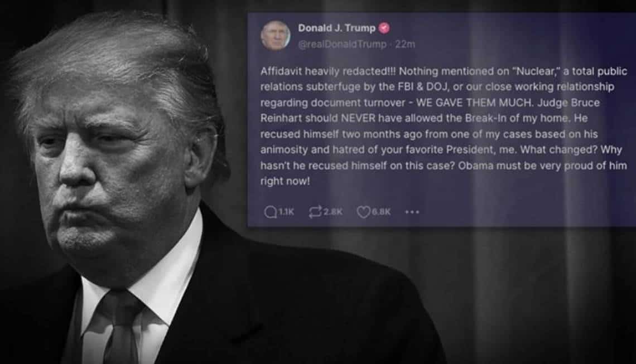
Task: Open the @realDonaldTrump handle link
Action: [343, 44]
